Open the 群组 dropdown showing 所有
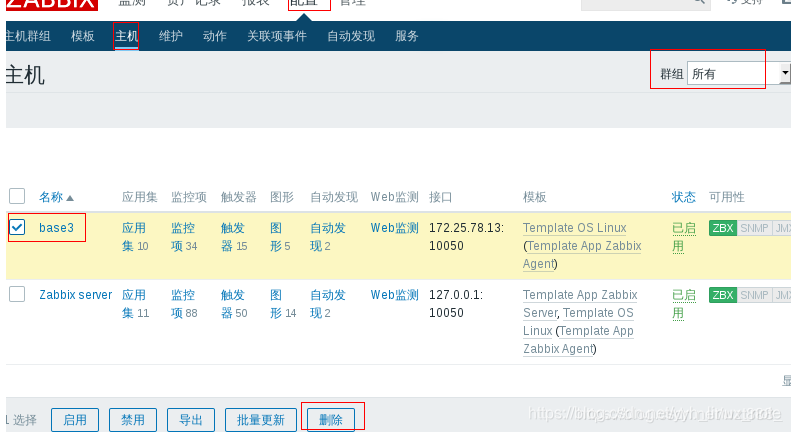This screenshot has width=791, height=432. (x=739, y=74)
